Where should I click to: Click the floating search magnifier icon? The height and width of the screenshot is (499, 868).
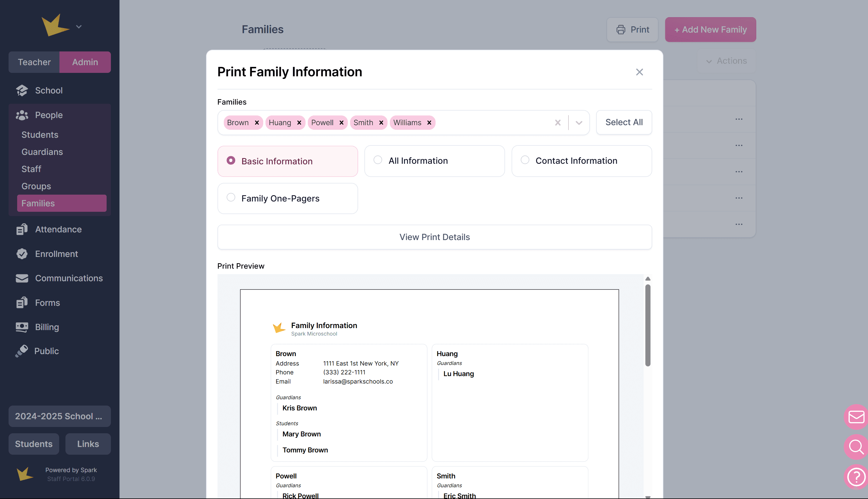point(856,447)
